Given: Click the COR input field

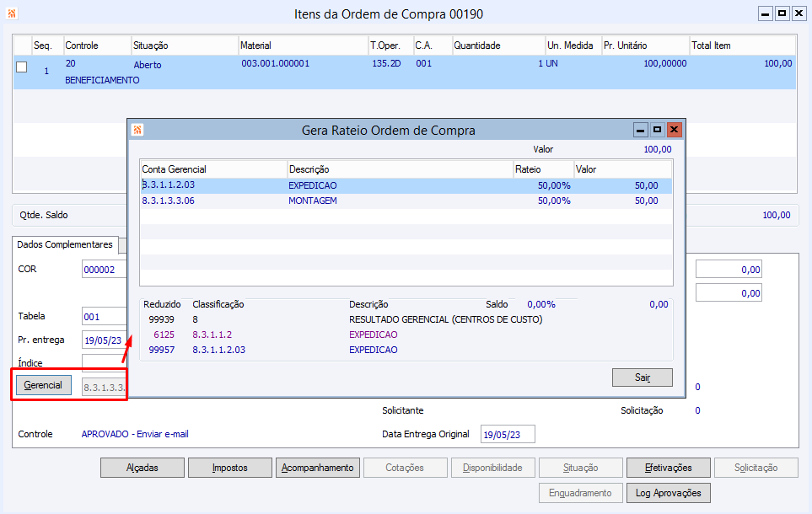Looking at the screenshot, I should pos(104,270).
